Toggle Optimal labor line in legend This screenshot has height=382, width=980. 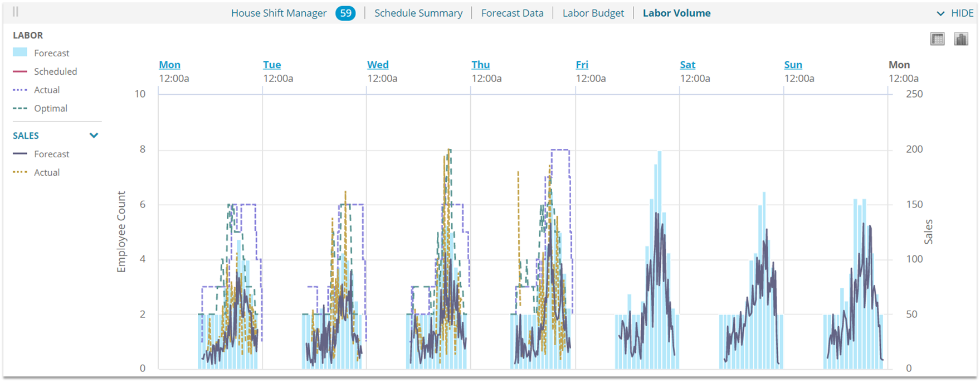click(x=20, y=108)
